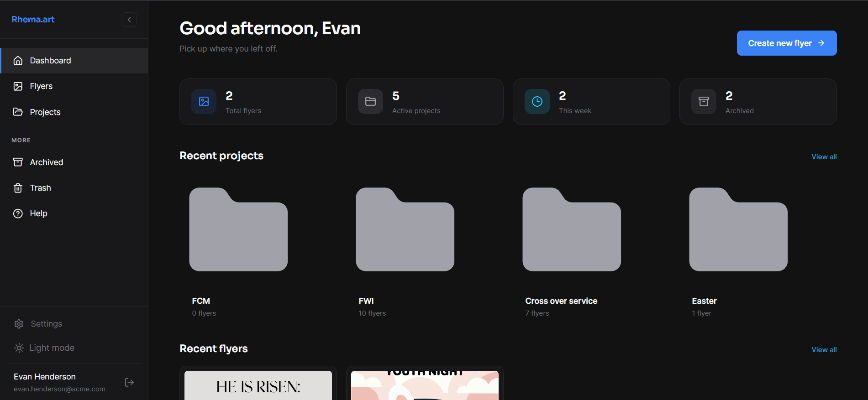Click the FCM project name

201,301
